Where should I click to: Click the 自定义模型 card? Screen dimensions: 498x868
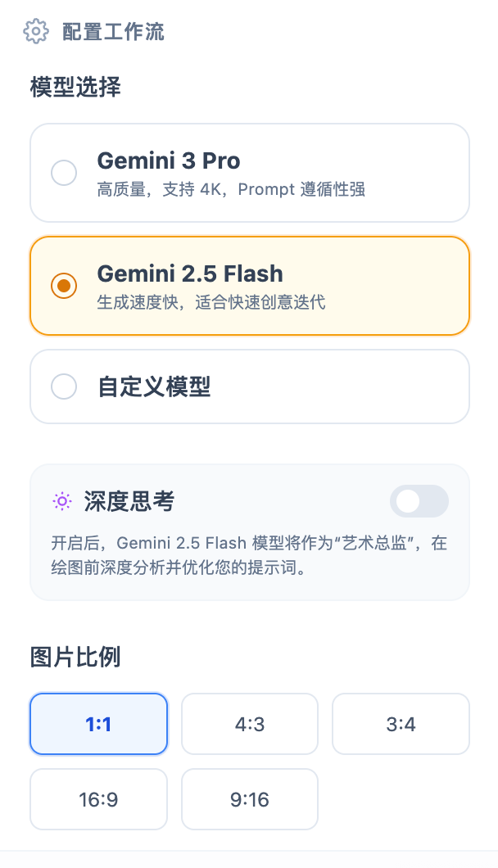[249, 386]
